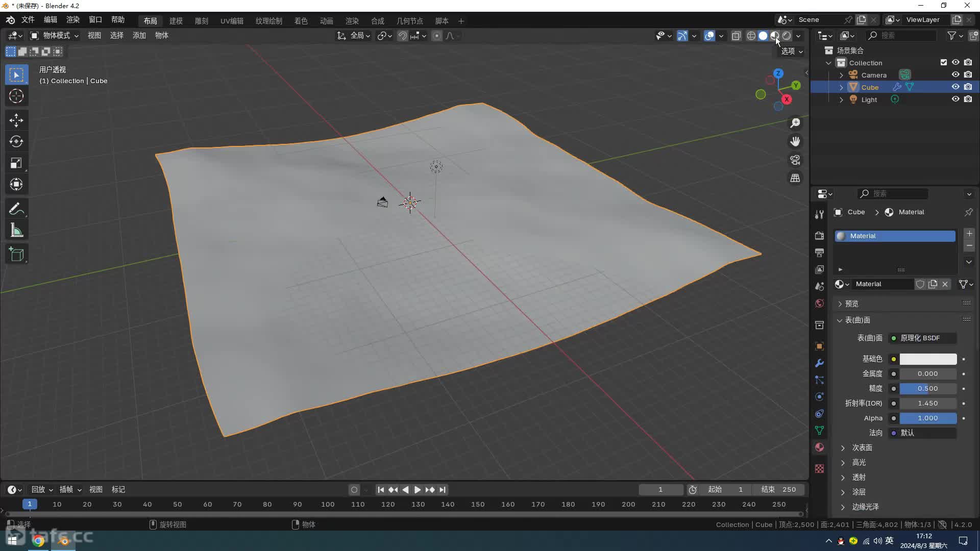Switch to the Shading workspace tab

click(x=301, y=21)
